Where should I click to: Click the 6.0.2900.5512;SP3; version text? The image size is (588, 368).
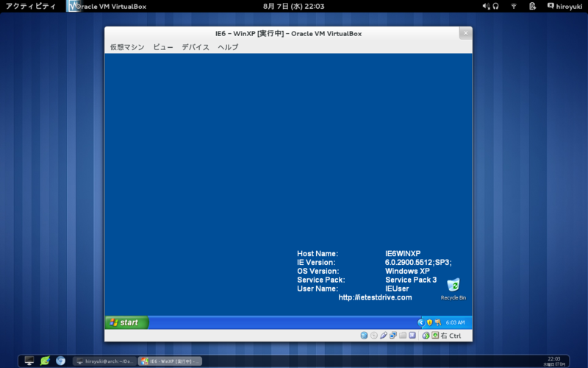tap(418, 263)
